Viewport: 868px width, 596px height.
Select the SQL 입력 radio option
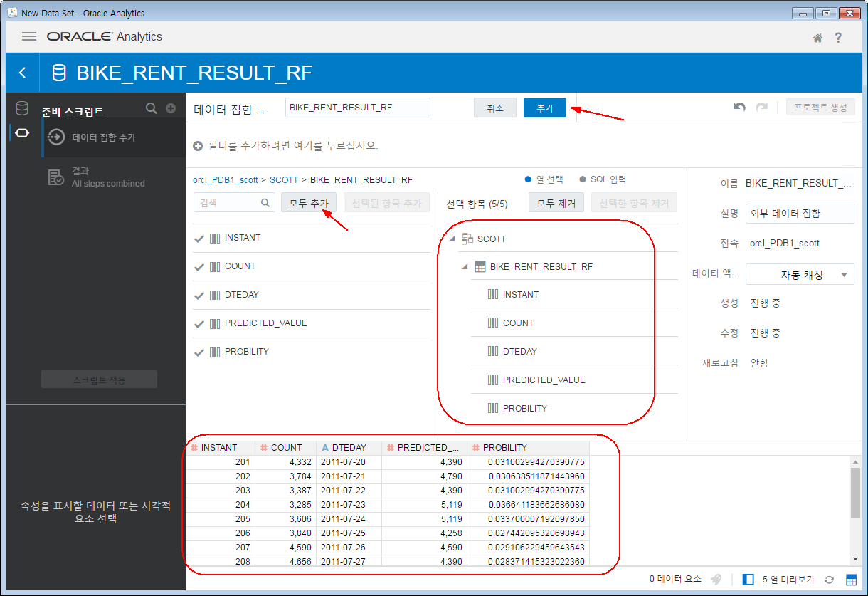click(x=583, y=179)
